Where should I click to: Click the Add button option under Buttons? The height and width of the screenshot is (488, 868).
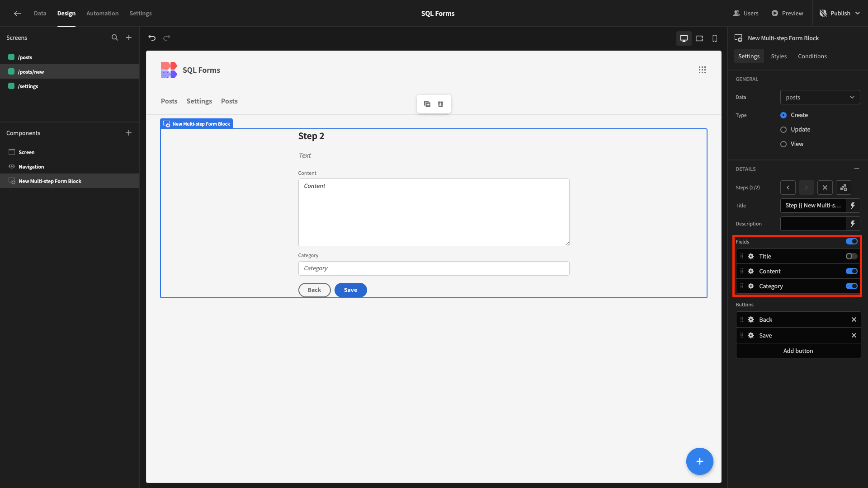(x=798, y=351)
